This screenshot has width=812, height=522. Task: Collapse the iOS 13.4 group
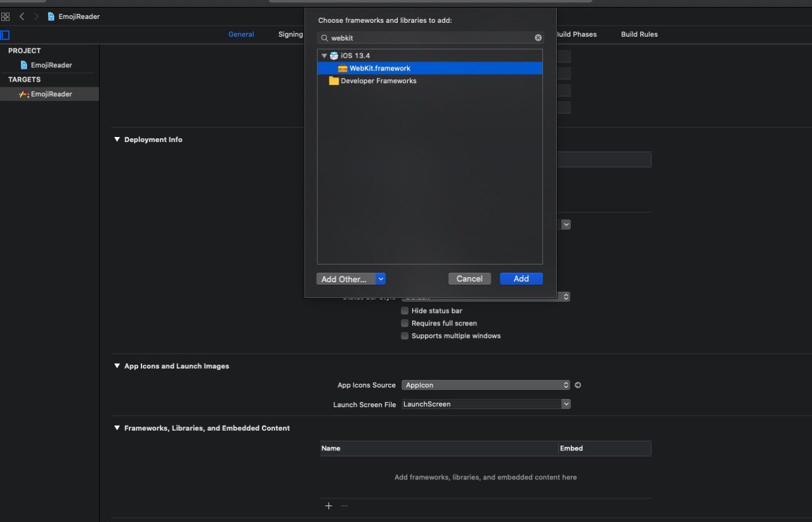324,56
